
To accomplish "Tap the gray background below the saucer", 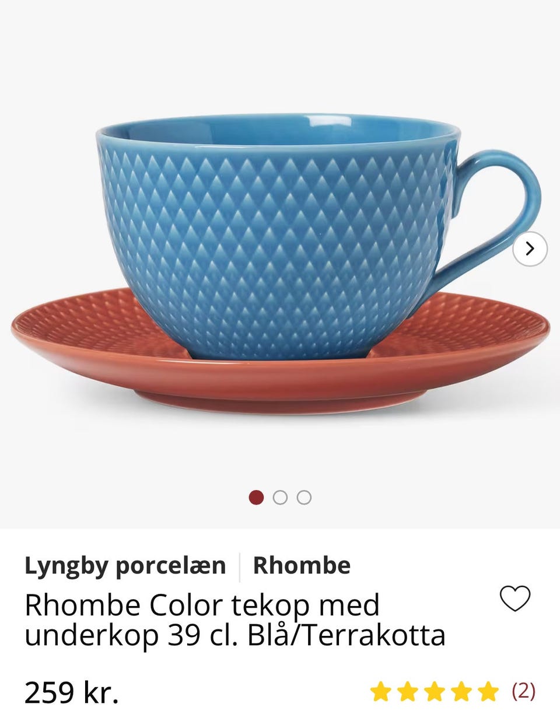I will coord(280,455).
